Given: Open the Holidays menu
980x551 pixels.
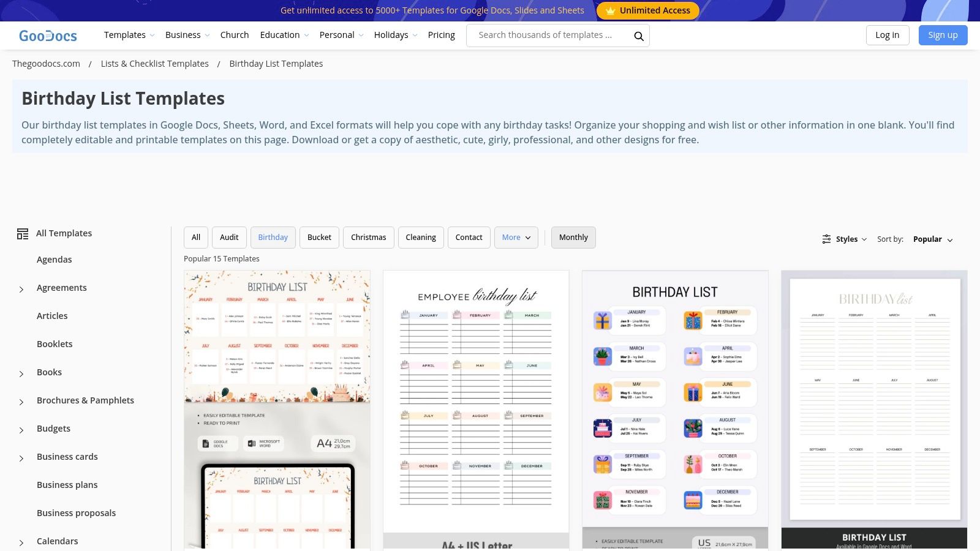Looking at the screenshot, I should coord(395,35).
